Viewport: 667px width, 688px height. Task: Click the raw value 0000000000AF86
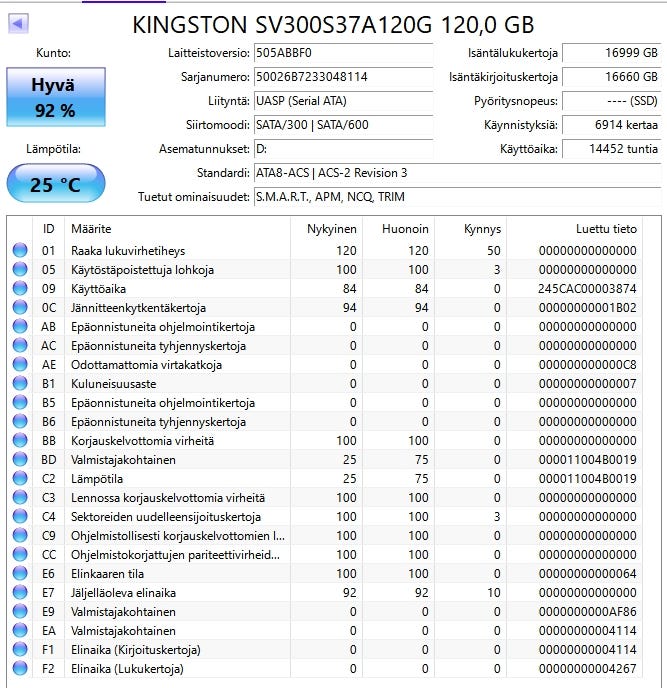tap(587, 612)
